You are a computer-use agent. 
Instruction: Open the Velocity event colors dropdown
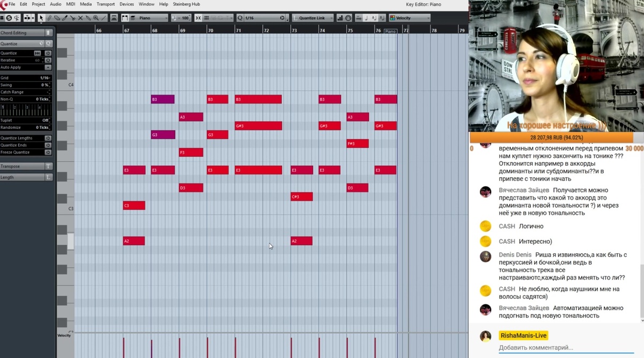409,18
